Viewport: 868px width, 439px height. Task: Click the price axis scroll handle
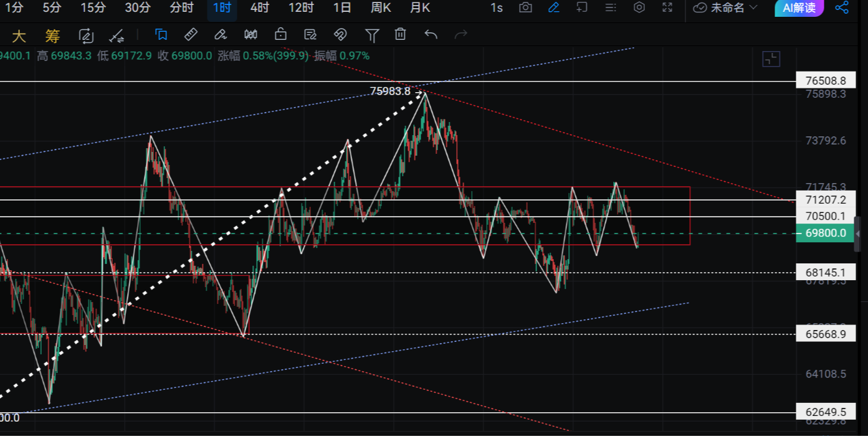[858, 233]
